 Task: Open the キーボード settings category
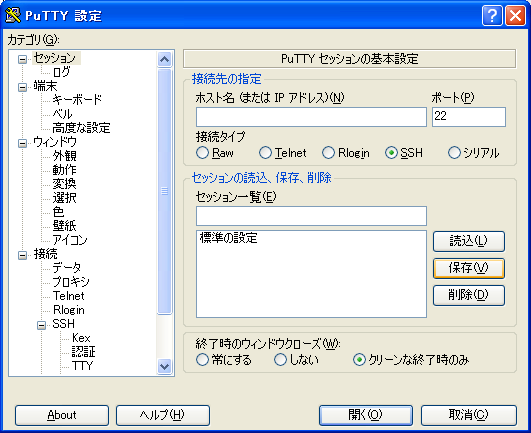pos(77,100)
